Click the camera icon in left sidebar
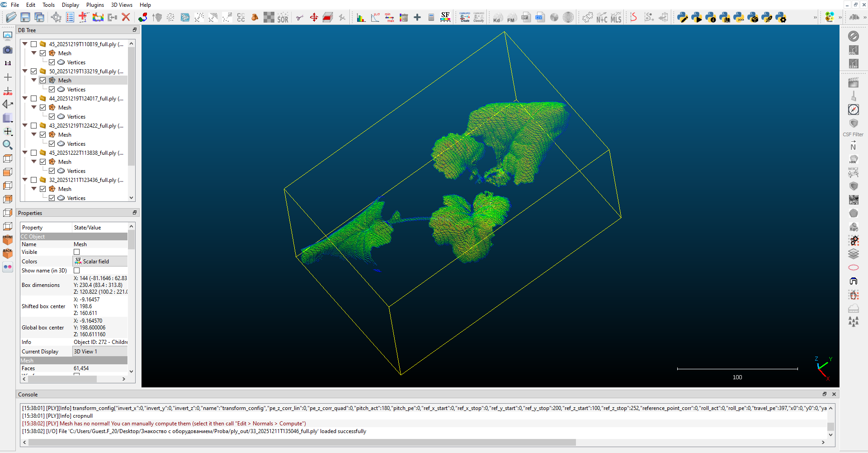Viewport: 868px width, 453px height. 8,50
